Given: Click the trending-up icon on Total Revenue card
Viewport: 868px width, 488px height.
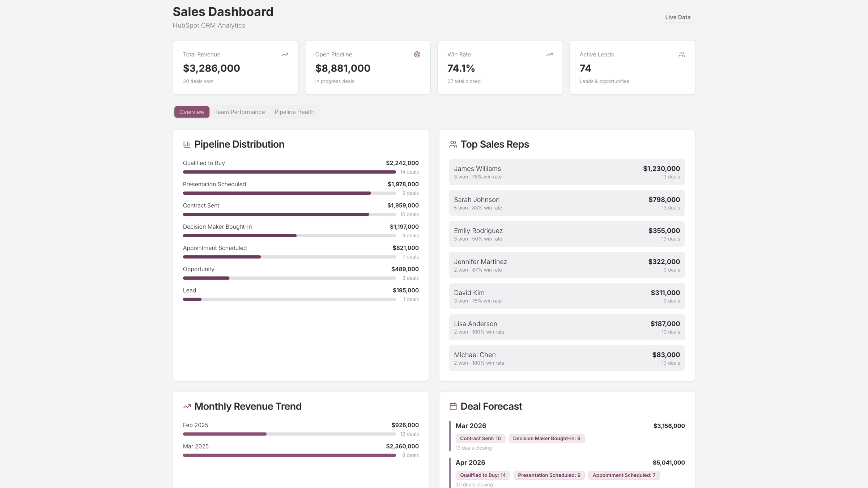Looking at the screenshot, I should (x=285, y=54).
